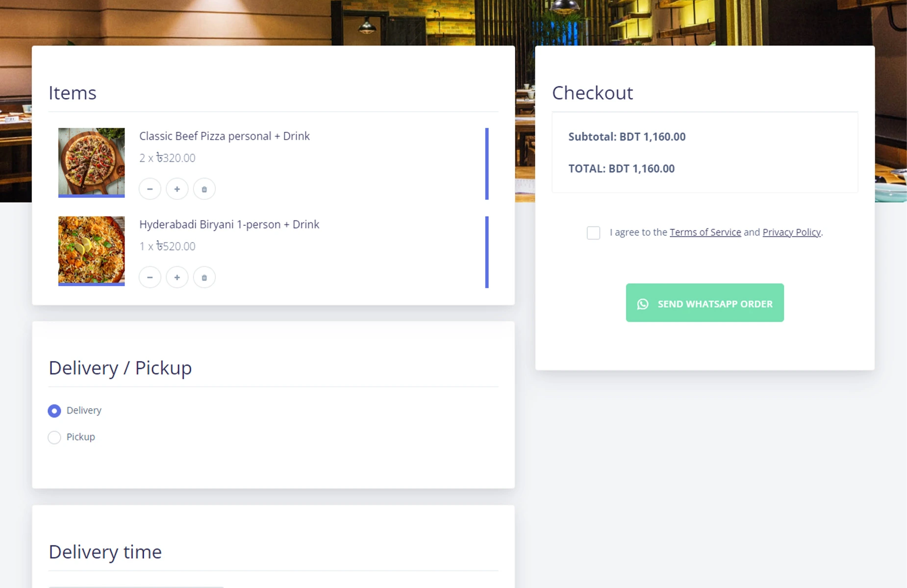Remove Hyderabadi Biryani using trash icon
This screenshot has width=907, height=588.
point(204,277)
